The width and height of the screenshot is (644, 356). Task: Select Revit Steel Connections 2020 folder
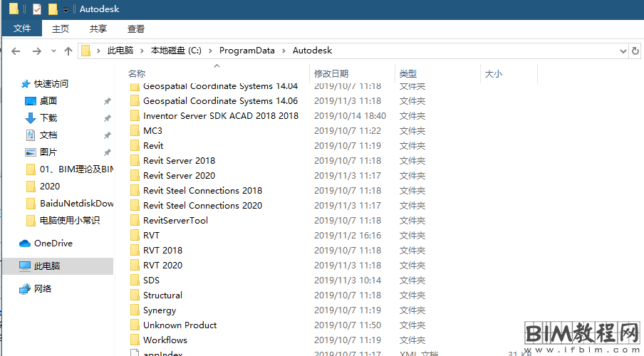[x=202, y=206]
